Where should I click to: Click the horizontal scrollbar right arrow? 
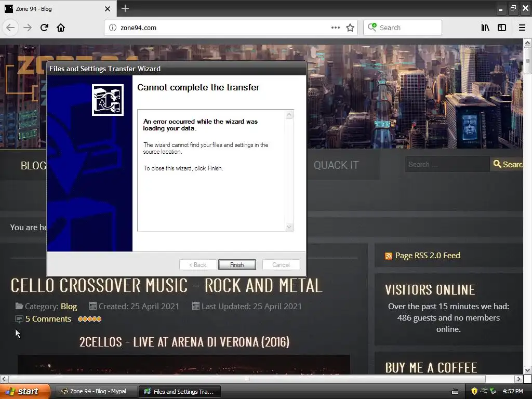tap(518, 379)
